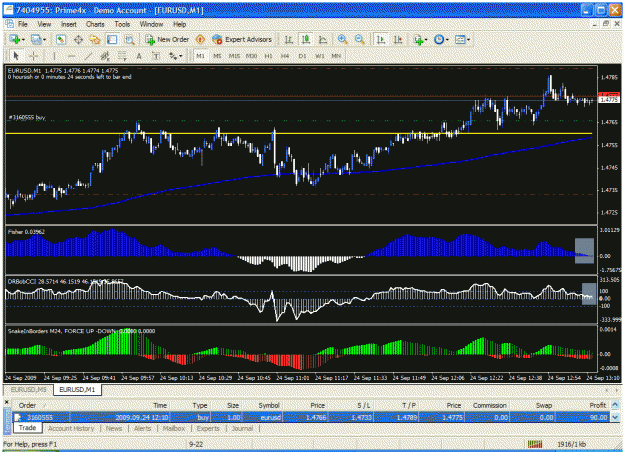Open the Experts terminal tab
Screen dimensions: 625x452
point(208,428)
